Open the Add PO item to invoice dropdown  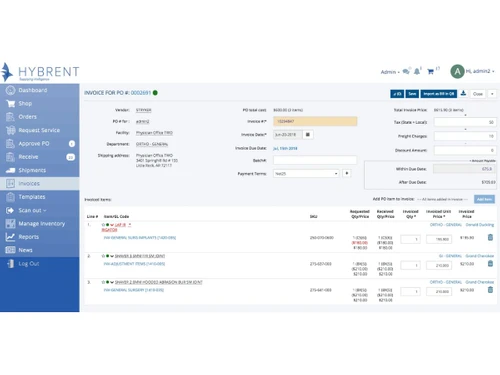pyautogui.click(x=443, y=199)
